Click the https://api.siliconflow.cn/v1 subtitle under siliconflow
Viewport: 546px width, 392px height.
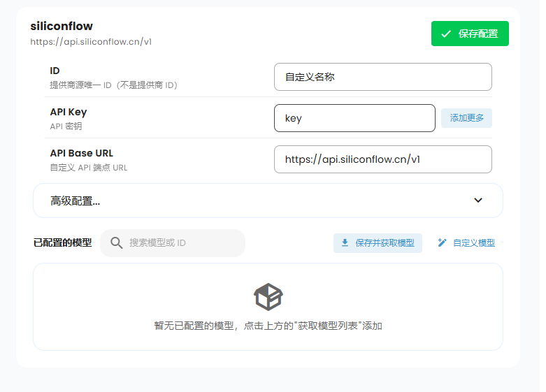[x=91, y=42]
